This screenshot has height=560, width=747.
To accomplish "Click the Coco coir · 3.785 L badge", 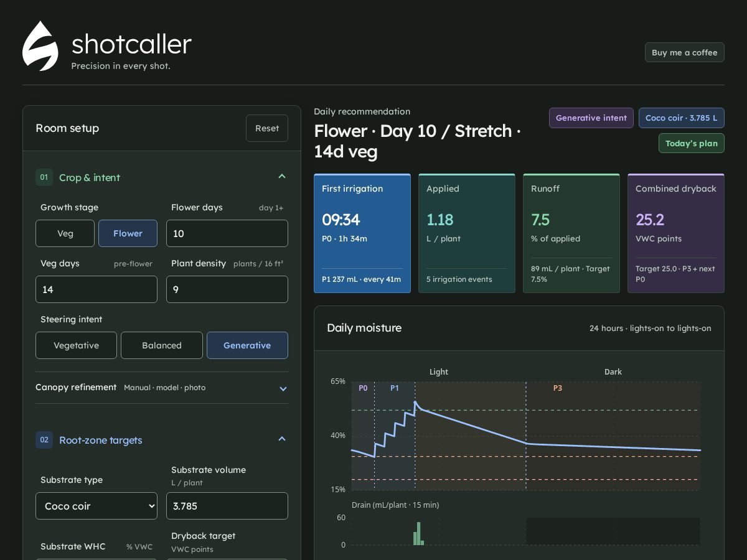I will [x=682, y=118].
